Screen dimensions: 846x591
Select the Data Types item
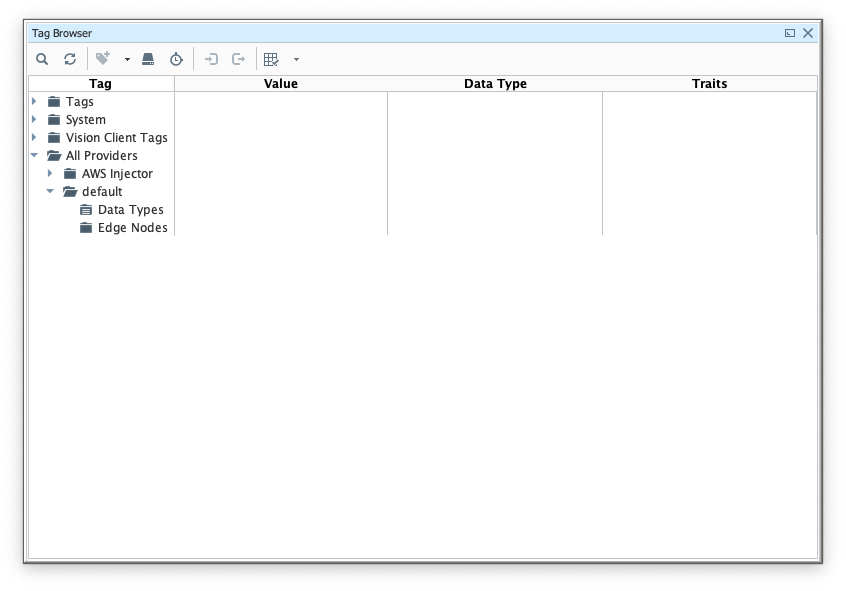130,210
